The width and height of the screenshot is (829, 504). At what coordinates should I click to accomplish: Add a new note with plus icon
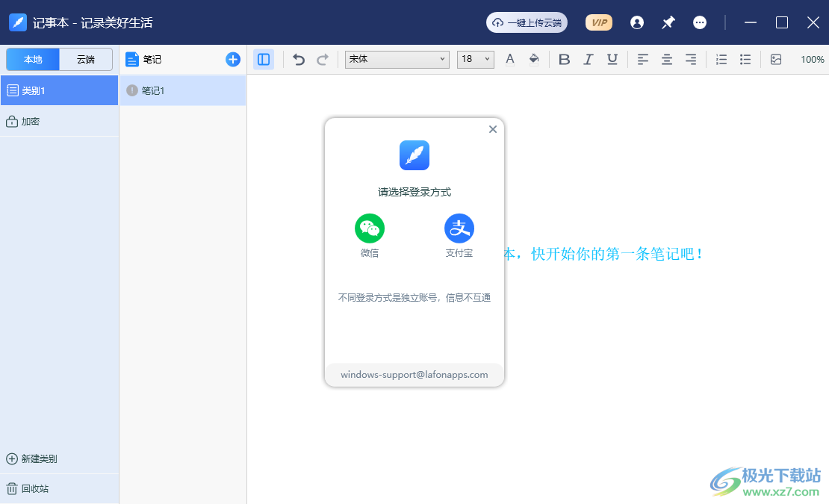(232, 59)
